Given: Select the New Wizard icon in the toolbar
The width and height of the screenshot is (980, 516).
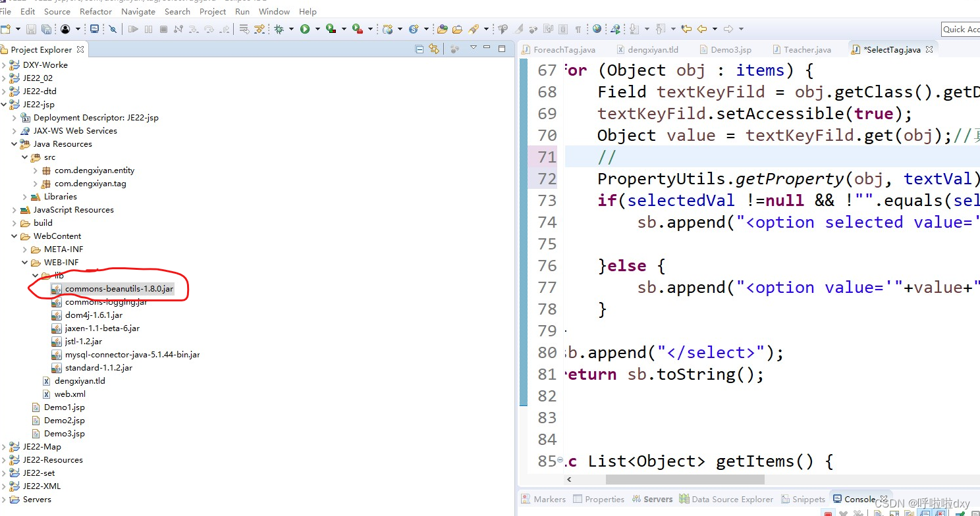Looking at the screenshot, I should click(5, 29).
